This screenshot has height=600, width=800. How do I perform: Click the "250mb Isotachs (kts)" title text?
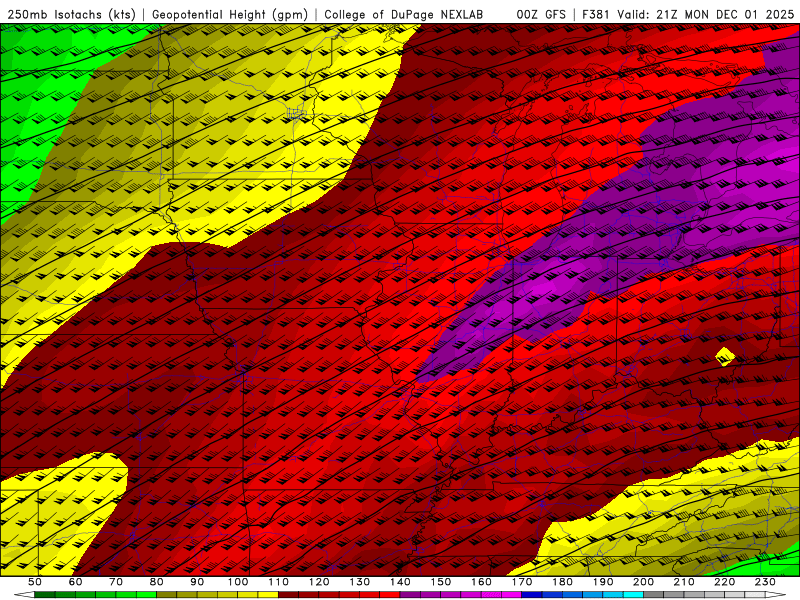[x=71, y=15]
